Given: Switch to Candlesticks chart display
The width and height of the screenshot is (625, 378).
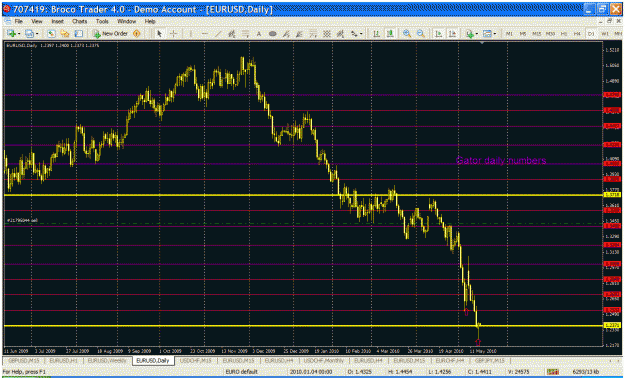Looking at the screenshot, I should (390, 34).
